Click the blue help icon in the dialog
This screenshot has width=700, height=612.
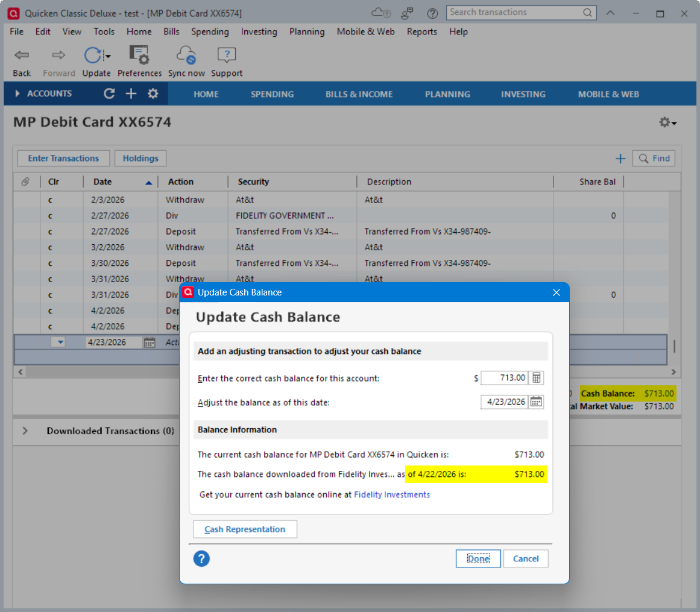coord(201,558)
